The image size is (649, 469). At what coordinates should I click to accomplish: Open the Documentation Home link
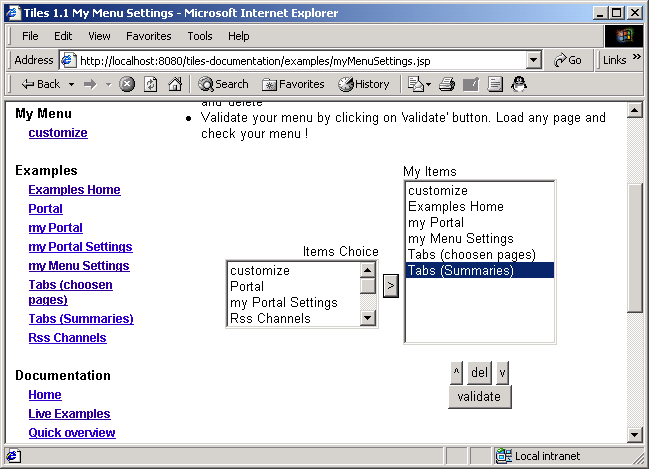45,395
